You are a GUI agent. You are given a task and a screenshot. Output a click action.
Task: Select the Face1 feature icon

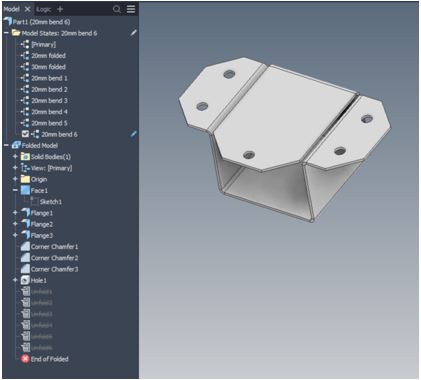coord(25,190)
